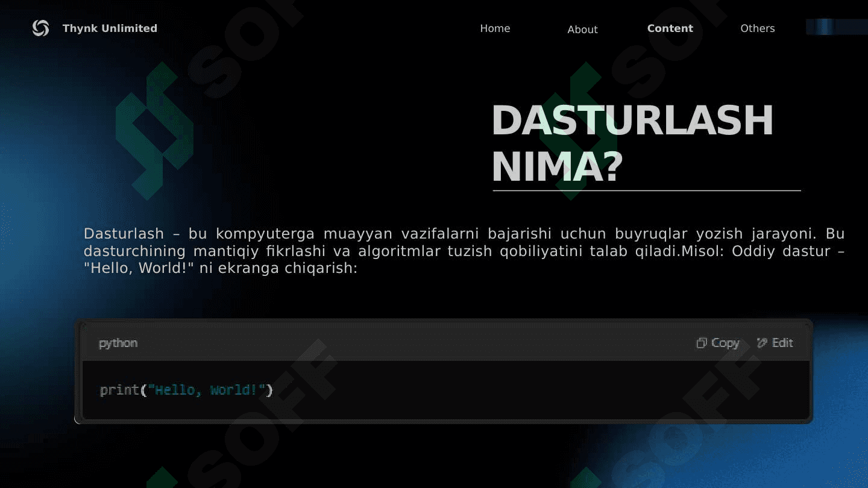
Task: Open the Others menu item
Action: pyautogui.click(x=757, y=28)
